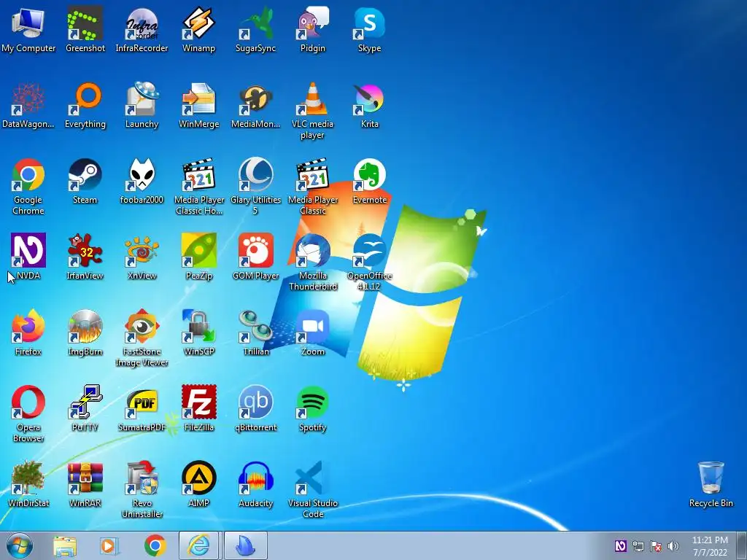Select the Zoom shortcut icon
Image resolution: width=747 pixels, height=560 pixels.
tap(312, 327)
